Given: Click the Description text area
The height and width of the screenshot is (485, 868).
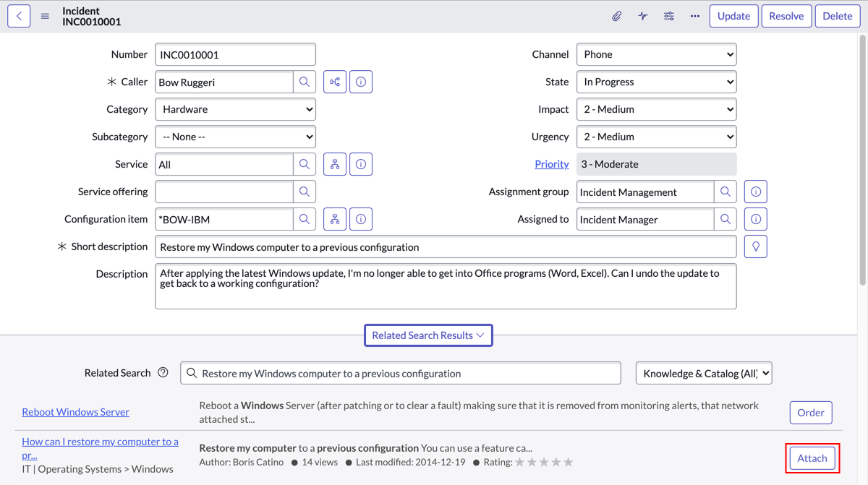Looking at the screenshot, I should point(446,286).
